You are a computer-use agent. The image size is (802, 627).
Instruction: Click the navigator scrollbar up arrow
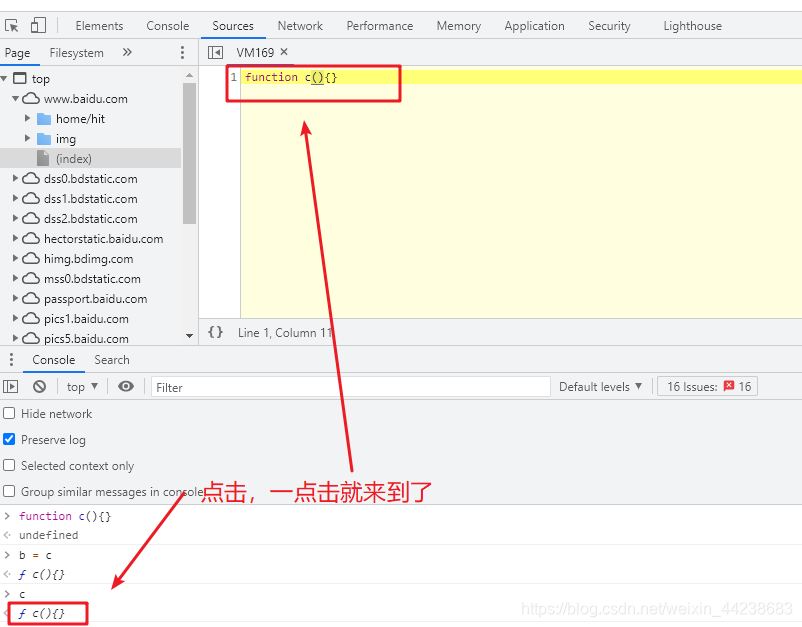[x=190, y=75]
